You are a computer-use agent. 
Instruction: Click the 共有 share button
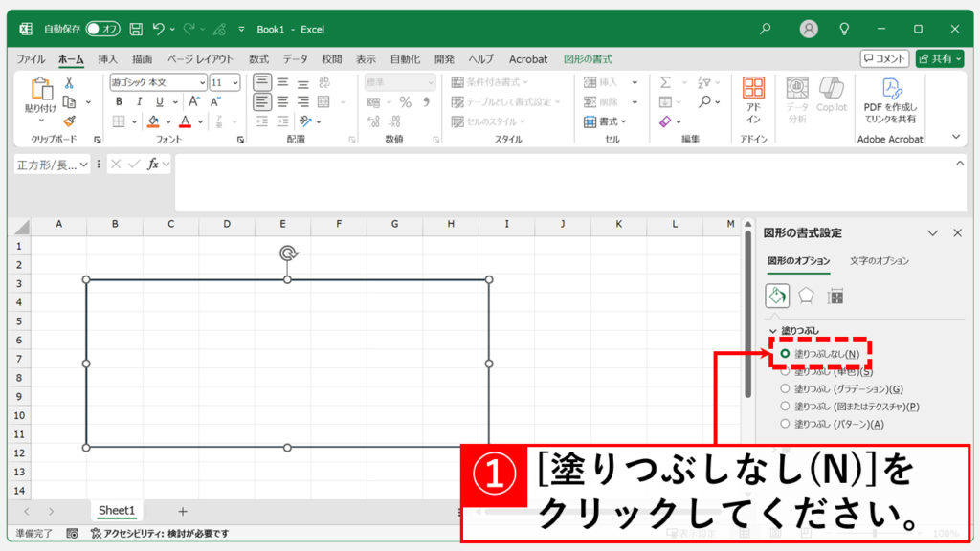click(x=939, y=59)
